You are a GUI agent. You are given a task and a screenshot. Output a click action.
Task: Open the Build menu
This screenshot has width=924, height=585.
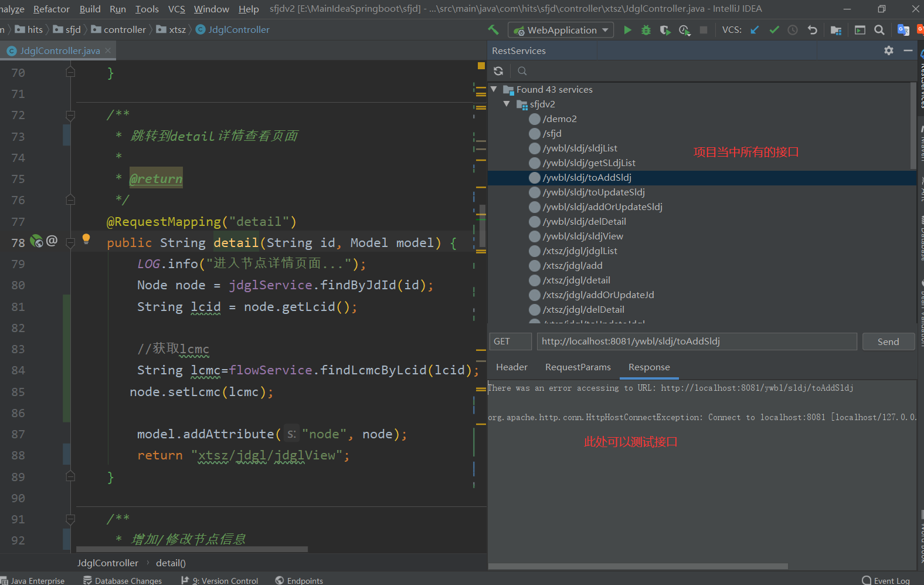click(90, 9)
